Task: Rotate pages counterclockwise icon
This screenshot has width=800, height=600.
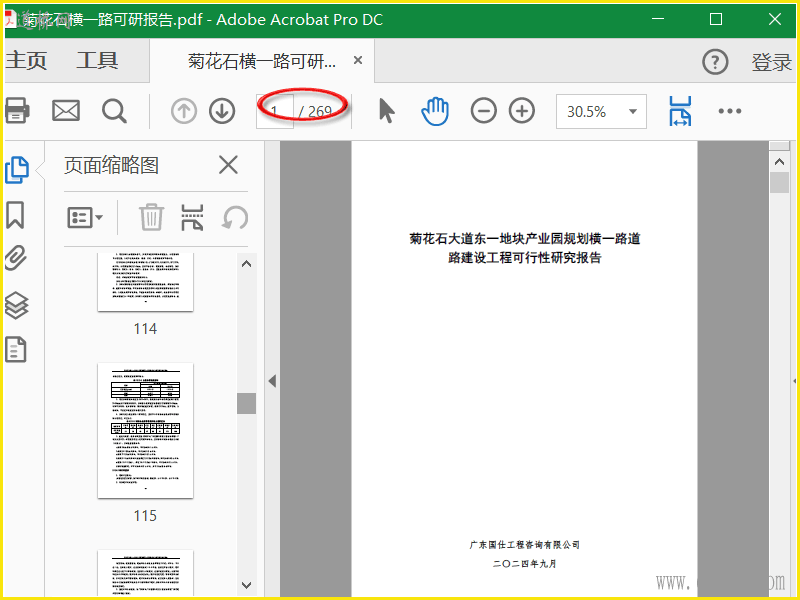Action: coord(235,217)
